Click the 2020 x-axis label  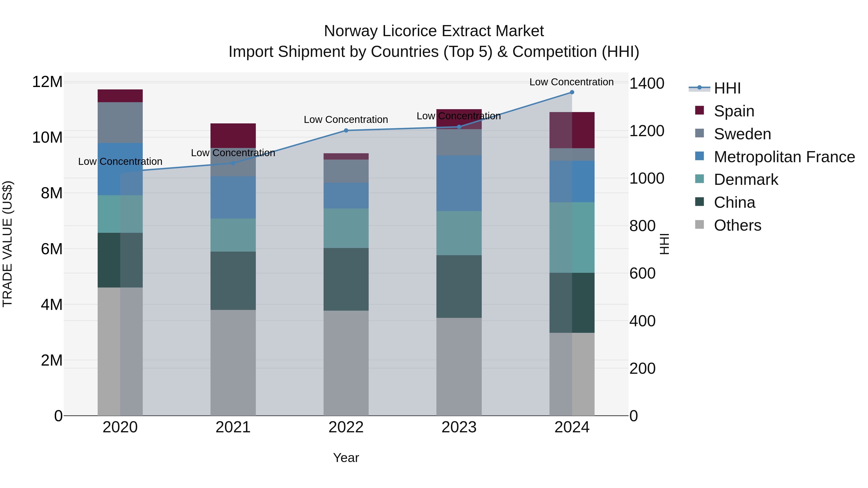coord(120,427)
